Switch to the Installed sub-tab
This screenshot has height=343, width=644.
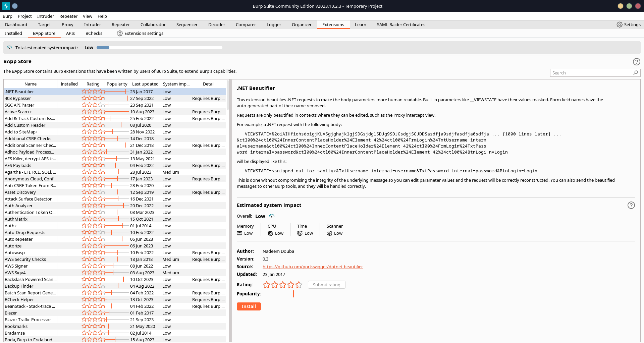pyautogui.click(x=13, y=33)
